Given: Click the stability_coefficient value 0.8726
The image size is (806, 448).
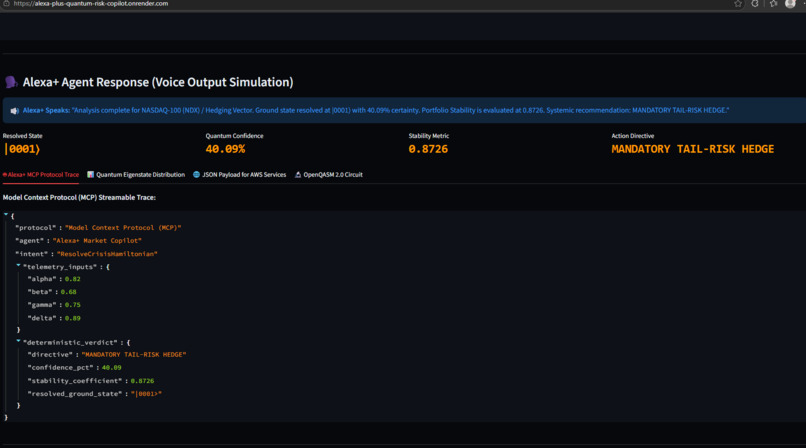Looking at the screenshot, I should 142,381.
